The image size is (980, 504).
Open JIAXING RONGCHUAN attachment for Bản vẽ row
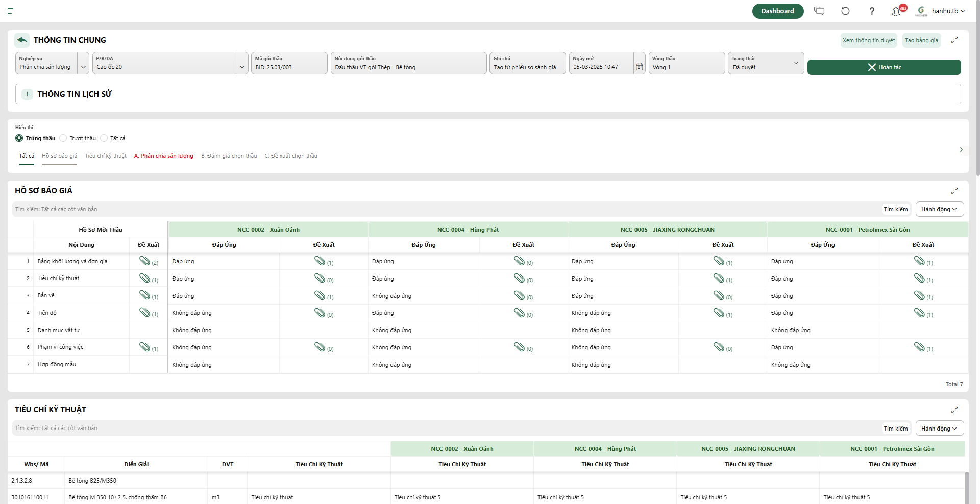[719, 295]
